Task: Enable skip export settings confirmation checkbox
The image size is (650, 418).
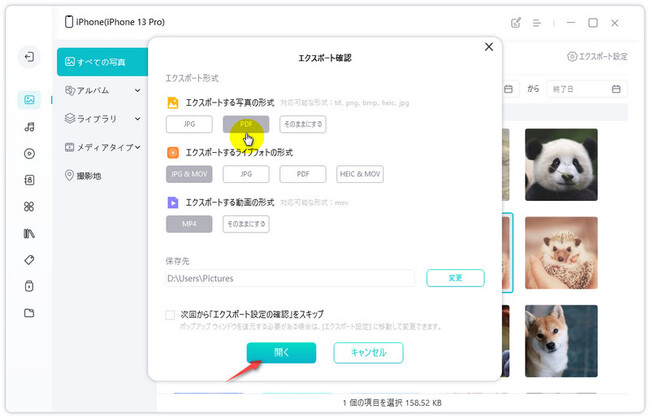Action: (x=171, y=315)
